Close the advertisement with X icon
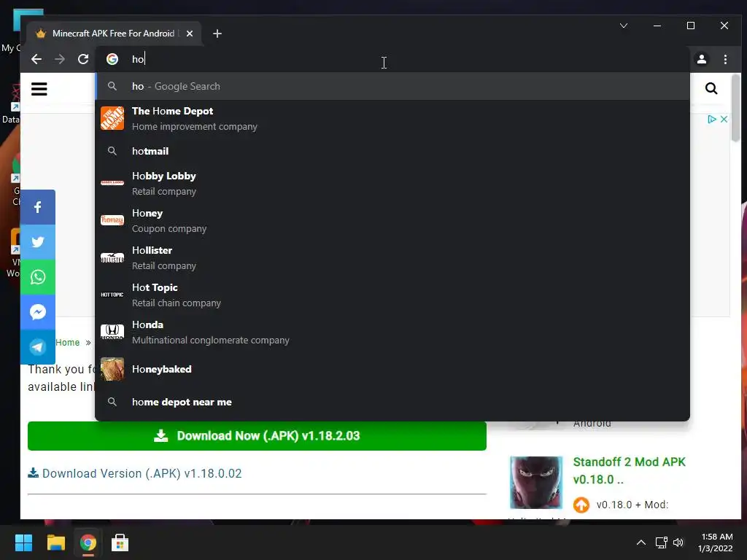Image resolution: width=747 pixels, height=560 pixels. (x=724, y=119)
